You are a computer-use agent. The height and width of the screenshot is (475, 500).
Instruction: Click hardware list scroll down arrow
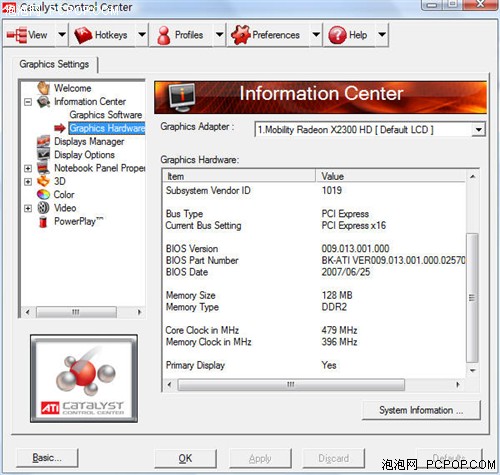point(472,371)
